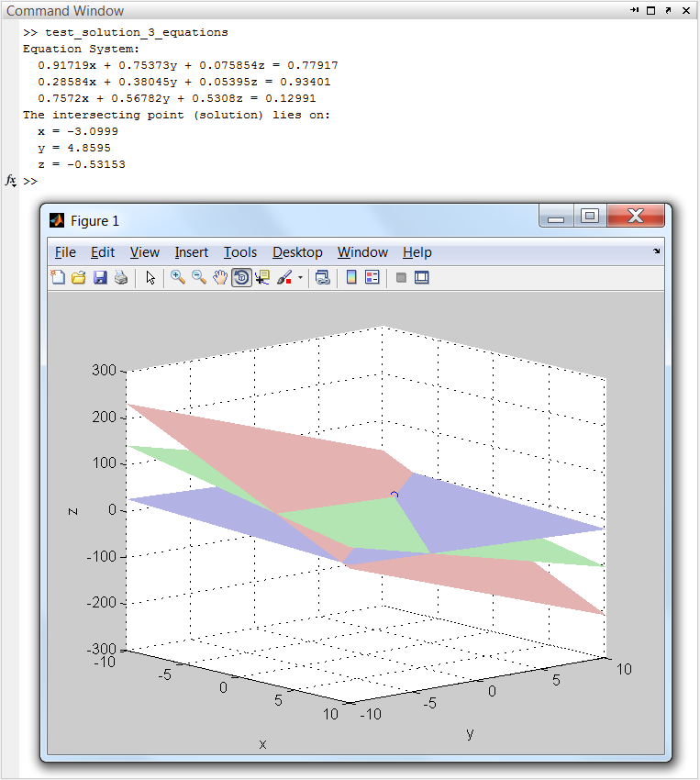Viewport: 700px width, 780px height.
Task: Click the blue solution point marker on plot
Action: (x=394, y=495)
